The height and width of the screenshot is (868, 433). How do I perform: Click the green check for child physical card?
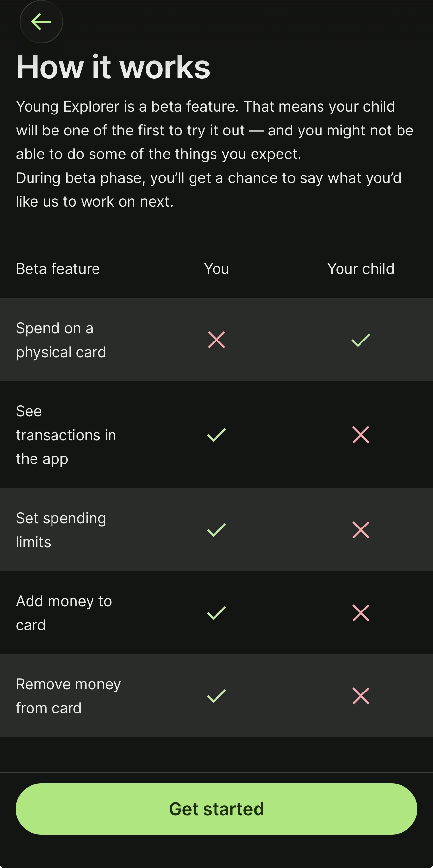(361, 340)
